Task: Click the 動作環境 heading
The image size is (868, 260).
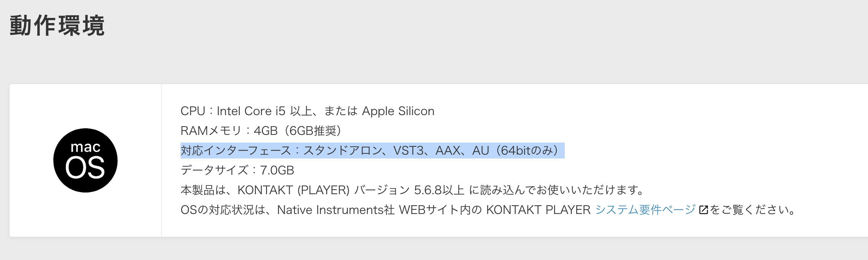Action: 57,26
